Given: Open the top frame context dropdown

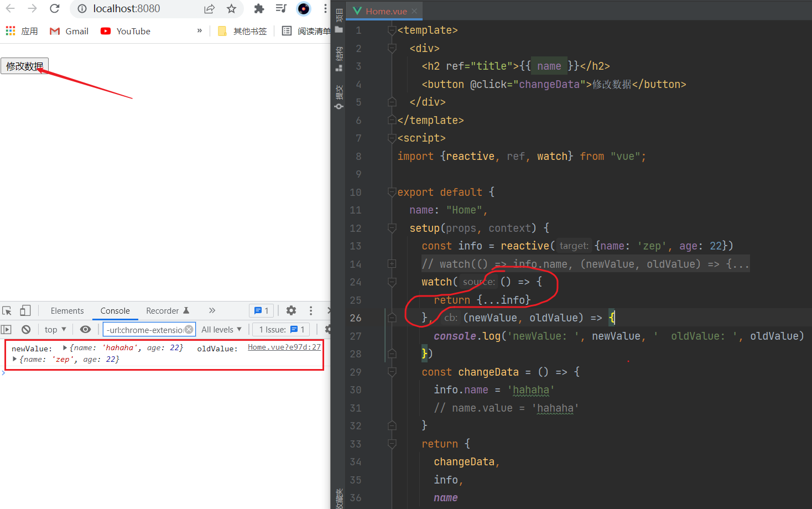Looking at the screenshot, I should [x=54, y=329].
